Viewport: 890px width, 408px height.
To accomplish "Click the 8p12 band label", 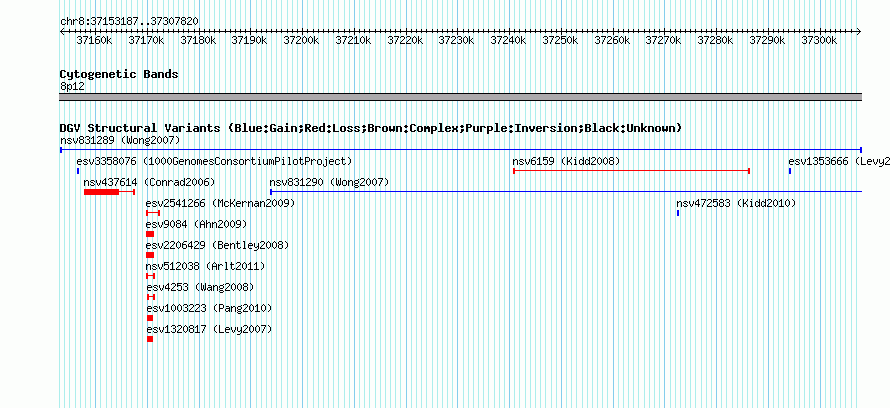I will point(72,87).
